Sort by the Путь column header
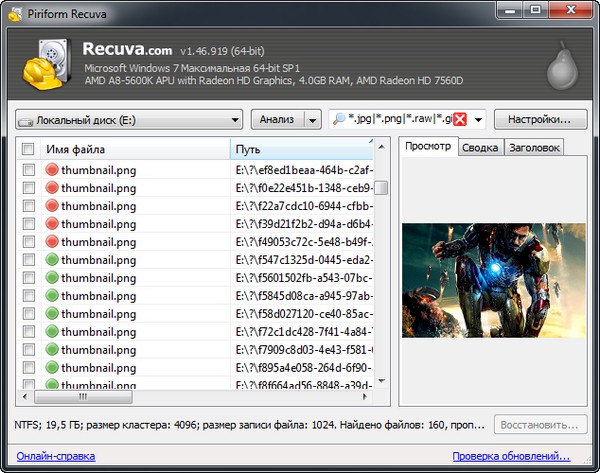This screenshot has height=473, width=600. pyautogui.click(x=302, y=149)
